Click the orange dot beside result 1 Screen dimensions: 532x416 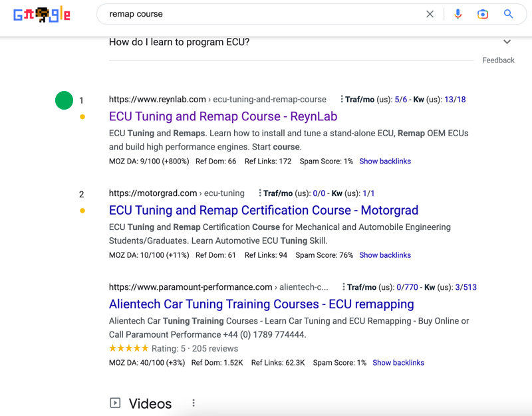point(82,117)
